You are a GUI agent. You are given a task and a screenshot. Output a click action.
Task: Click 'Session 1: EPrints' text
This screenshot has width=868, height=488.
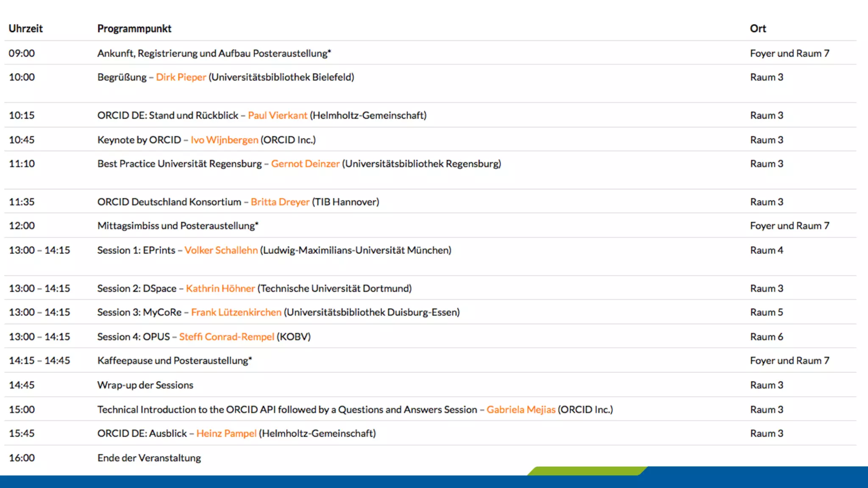136,250
